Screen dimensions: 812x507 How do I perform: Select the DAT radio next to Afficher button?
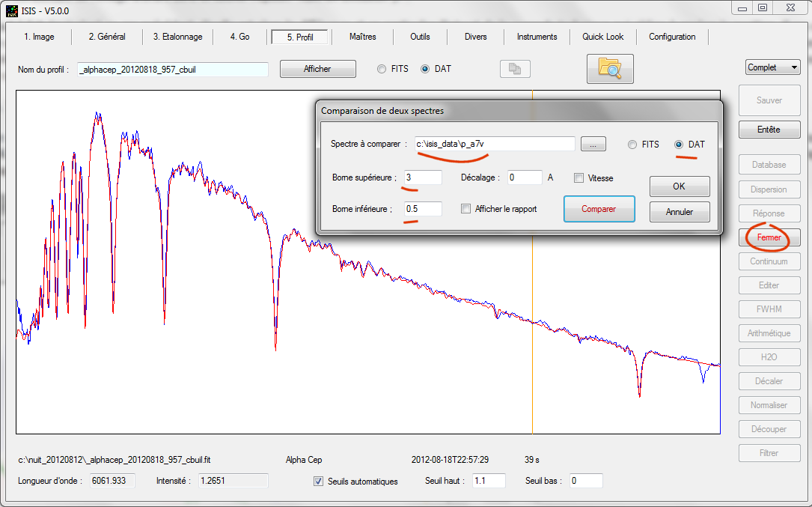(425, 69)
